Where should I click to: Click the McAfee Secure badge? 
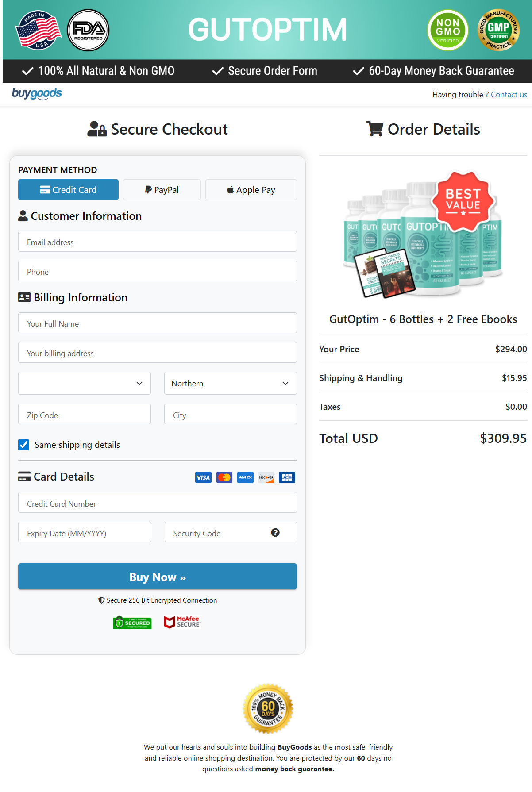(x=181, y=622)
